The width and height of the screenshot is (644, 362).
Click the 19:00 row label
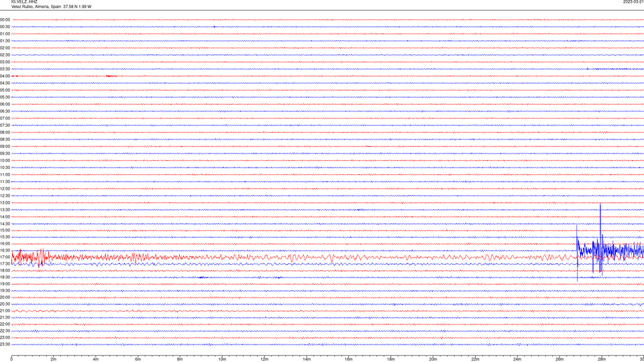pos(5,284)
